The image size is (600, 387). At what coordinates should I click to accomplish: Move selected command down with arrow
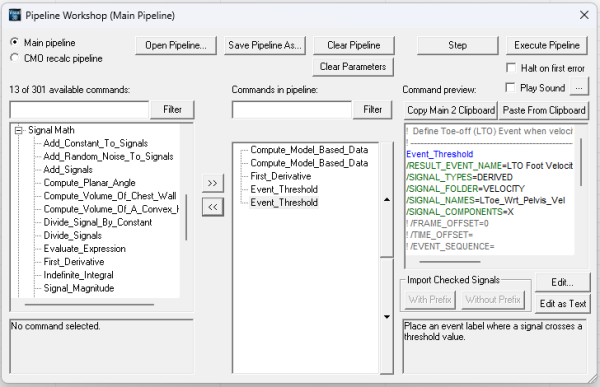[387, 317]
